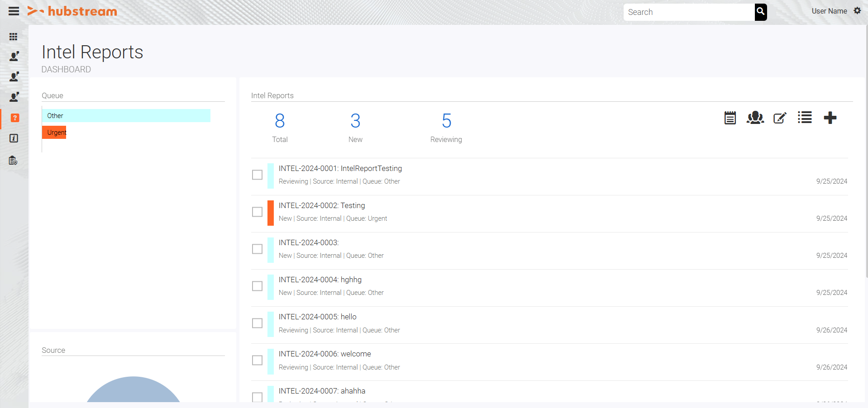Click the search magnifier button
Viewport: 868px width, 408px height.
click(760, 12)
